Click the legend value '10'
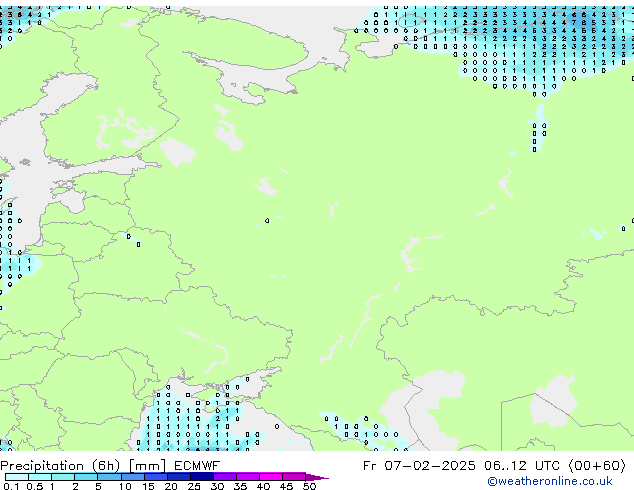634x490 pixels. [125, 486]
